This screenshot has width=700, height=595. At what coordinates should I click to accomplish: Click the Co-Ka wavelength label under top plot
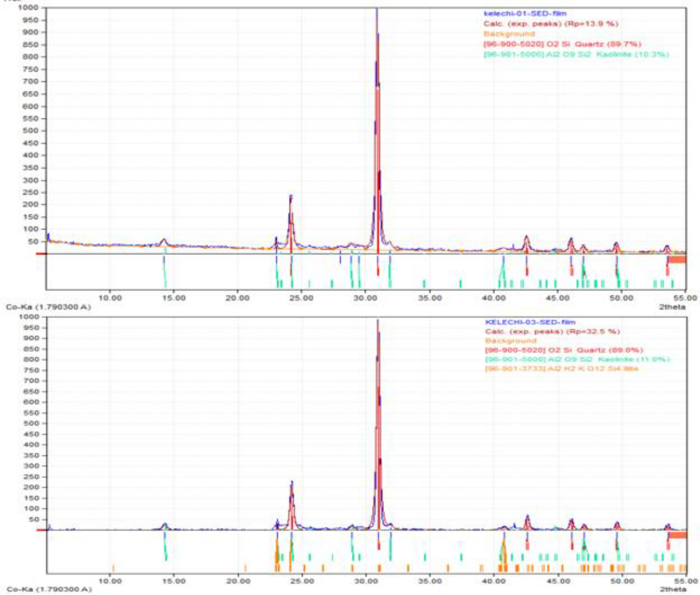point(48,307)
